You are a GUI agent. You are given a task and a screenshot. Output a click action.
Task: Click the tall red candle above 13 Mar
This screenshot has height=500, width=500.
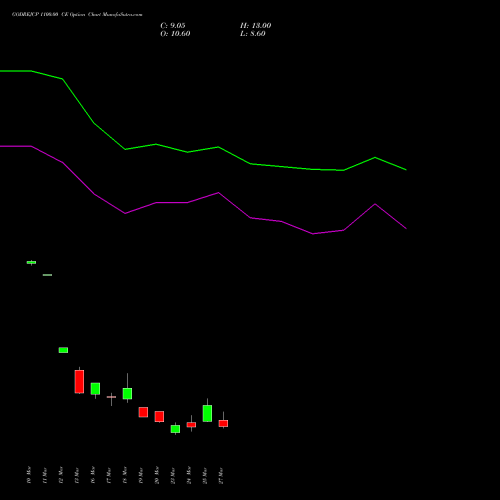[79, 381]
